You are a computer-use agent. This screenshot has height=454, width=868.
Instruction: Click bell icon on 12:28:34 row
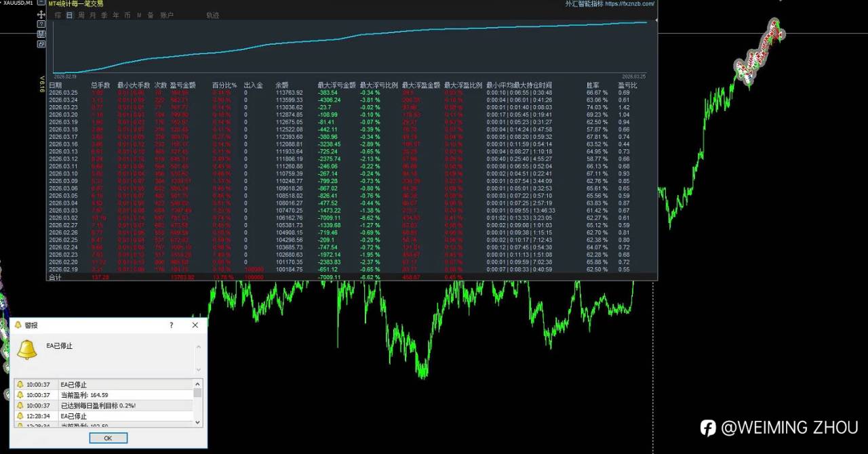[20, 416]
